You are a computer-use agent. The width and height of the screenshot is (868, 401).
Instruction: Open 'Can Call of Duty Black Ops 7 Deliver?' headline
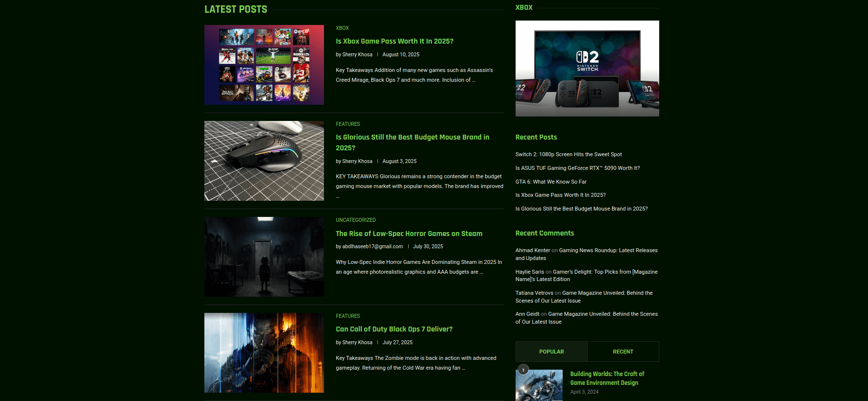394,329
